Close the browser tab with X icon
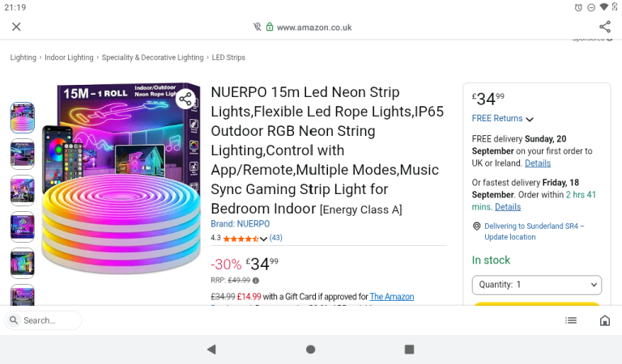 16,27
